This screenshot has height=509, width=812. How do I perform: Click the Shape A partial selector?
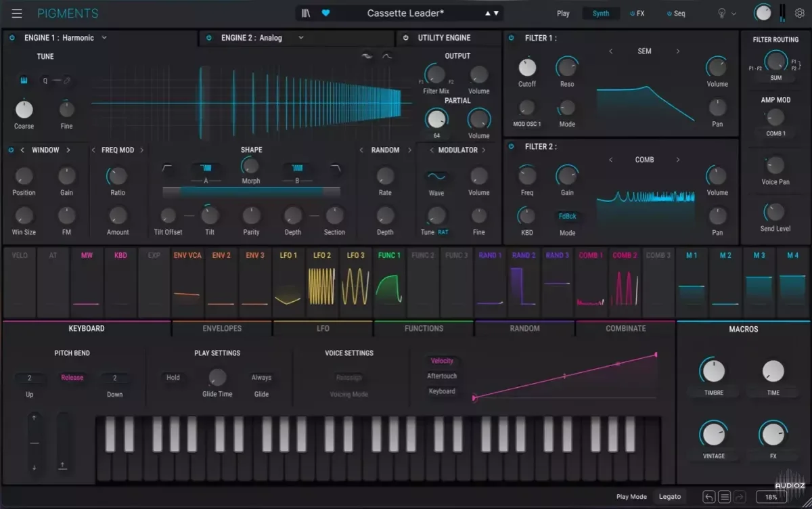tap(206, 169)
